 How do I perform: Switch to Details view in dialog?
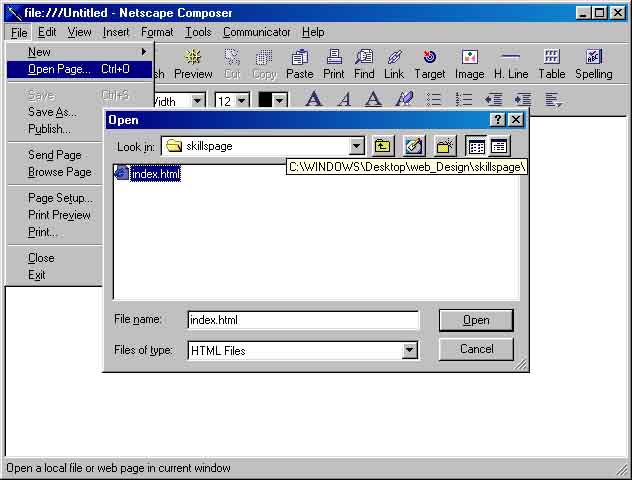tap(499, 146)
